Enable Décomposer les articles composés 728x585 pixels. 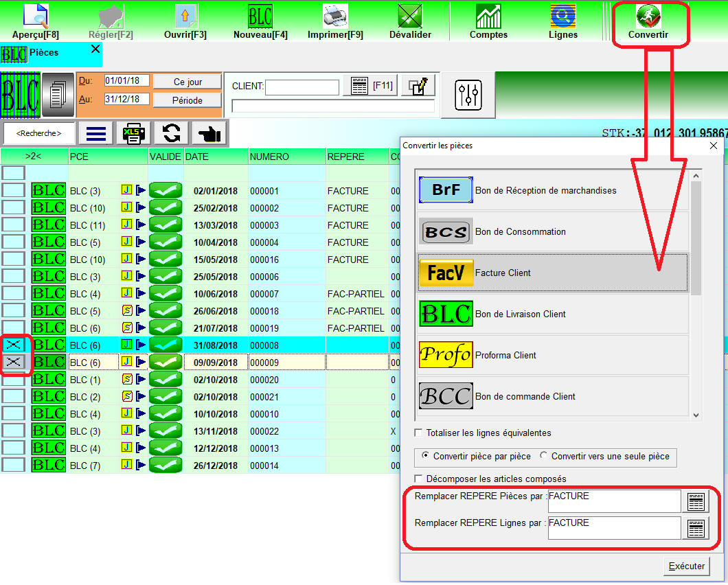pos(419,479)
